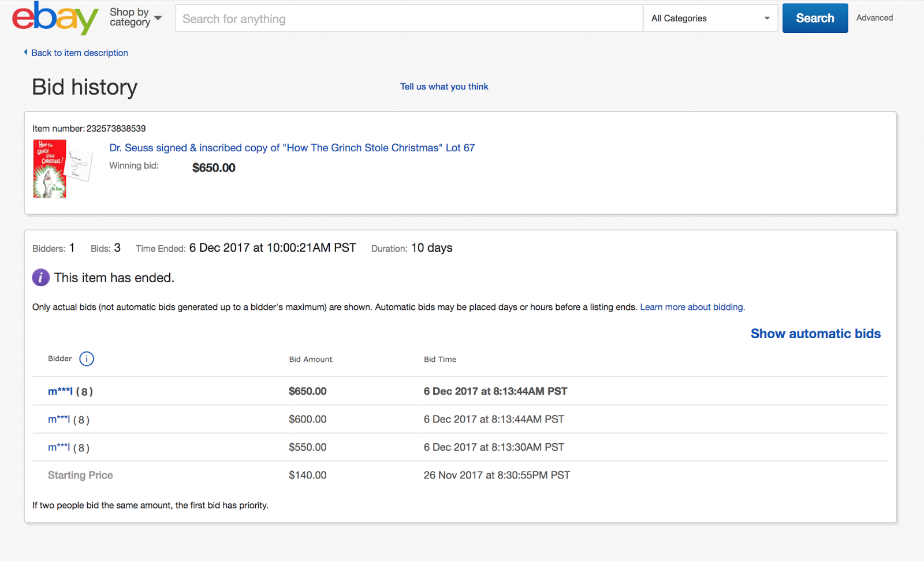
Task: Open bidder m***l on the $550.00 bid row
Action: pyautogui.click(x=59, y=447)
